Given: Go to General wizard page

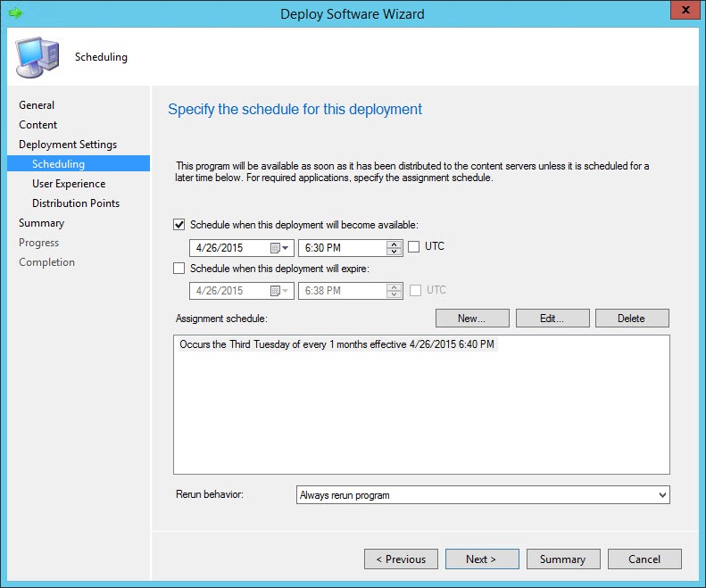Looking at the screenshot, I should pyautogui.click(x=37, y=105).
